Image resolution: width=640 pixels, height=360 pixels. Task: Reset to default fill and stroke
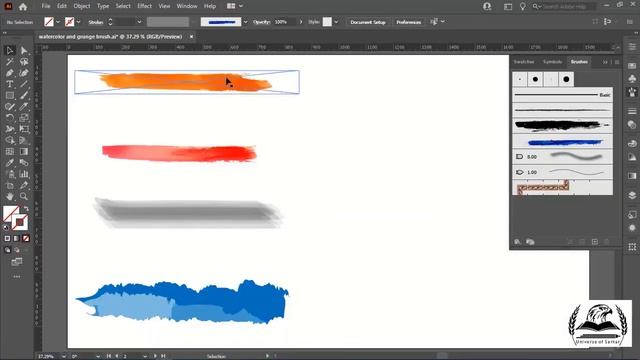click(x=6, y=227)
